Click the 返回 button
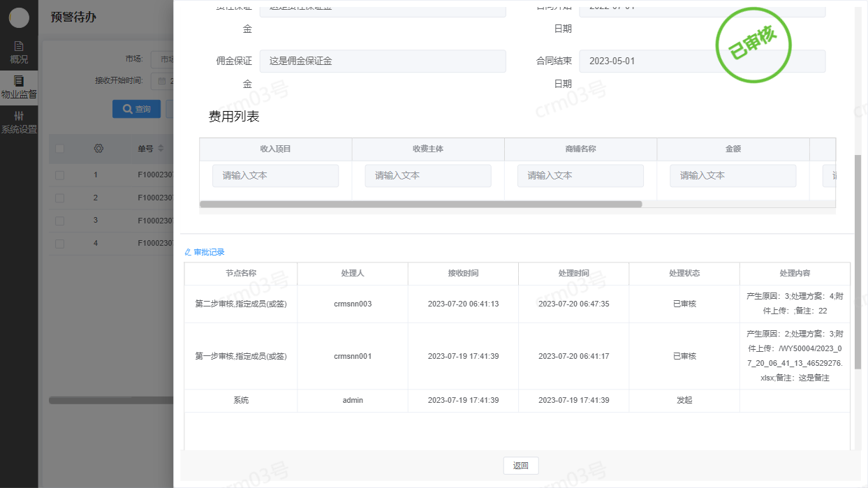Screen dimensions: 868x488 520,466
